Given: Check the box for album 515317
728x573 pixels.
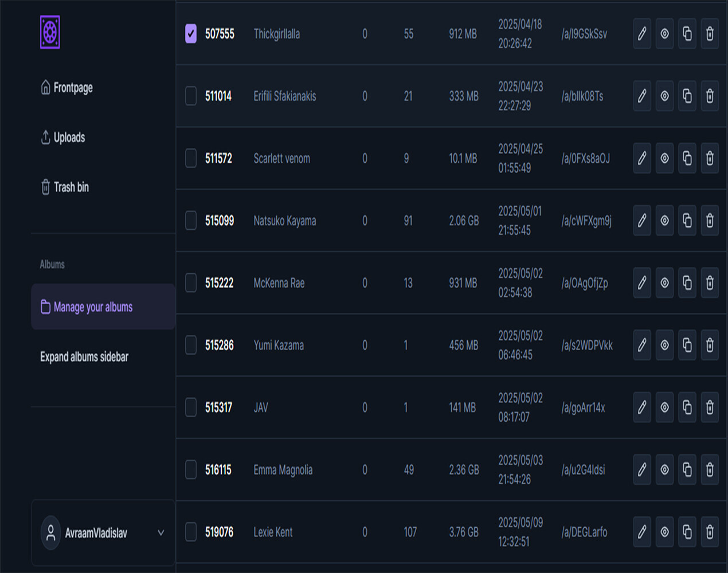Looking at the screenshot, I should pos(191,407).
